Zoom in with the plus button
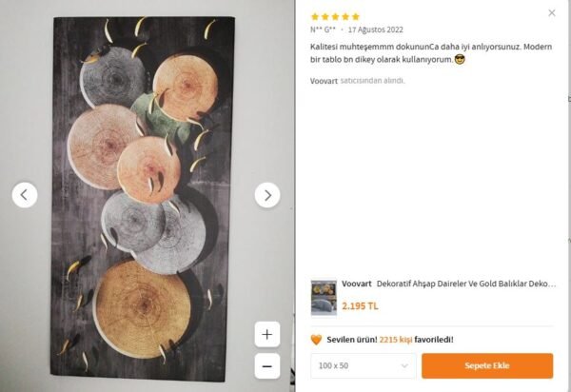Viewport: 571px width, 392px height. 267,335
